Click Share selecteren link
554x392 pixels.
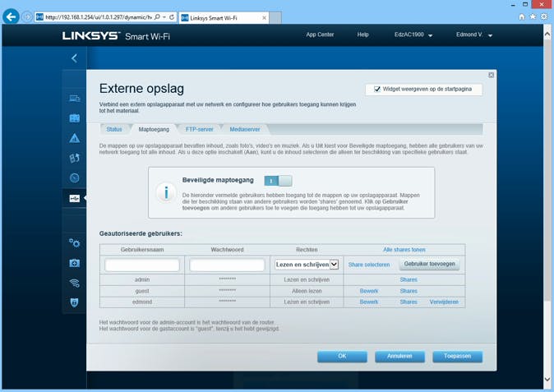369,265
